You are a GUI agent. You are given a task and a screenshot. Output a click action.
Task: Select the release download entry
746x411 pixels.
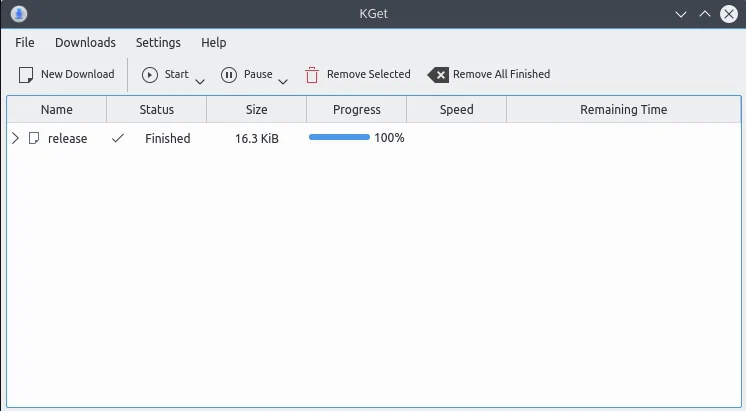point(373,138)
